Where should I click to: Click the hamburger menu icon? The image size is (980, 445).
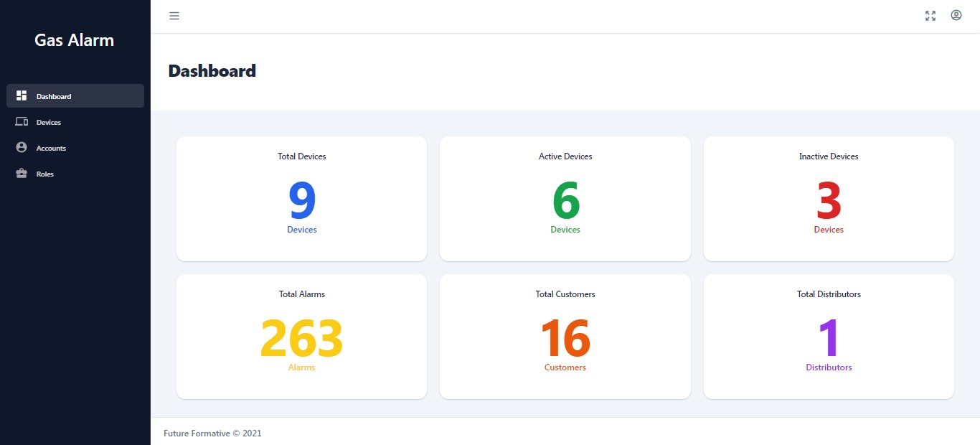(174, 16)
